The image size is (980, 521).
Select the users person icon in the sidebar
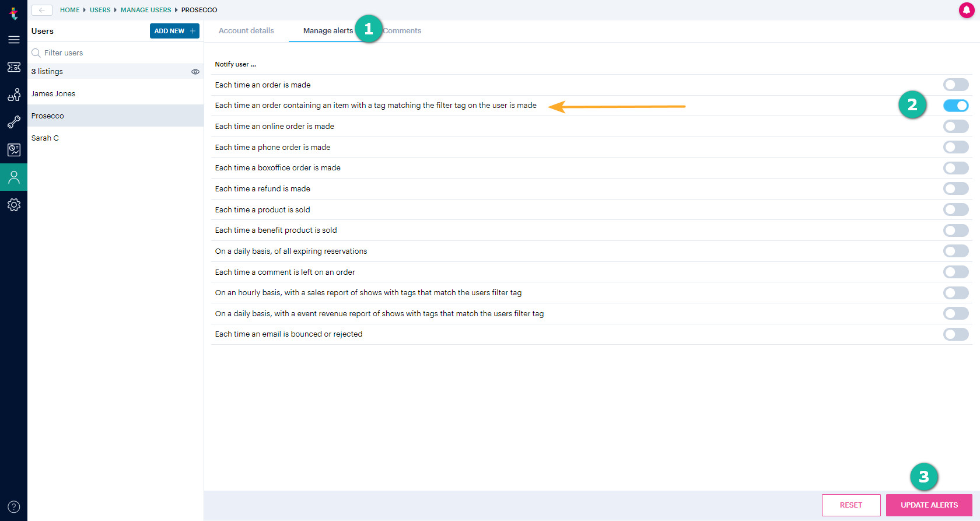click(x=13, y=177)
